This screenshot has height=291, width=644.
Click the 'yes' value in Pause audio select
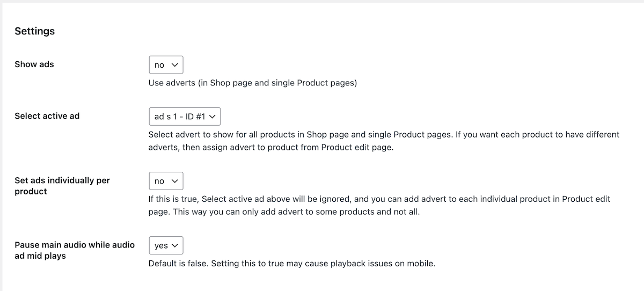pos(161,245)
